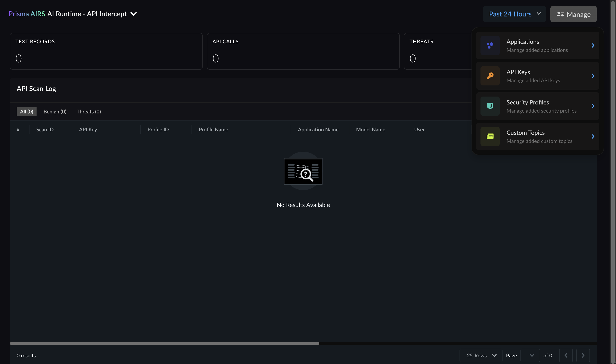Switch to the Benign (0) tab
The image size is (616, 364).
pos(55,112)
